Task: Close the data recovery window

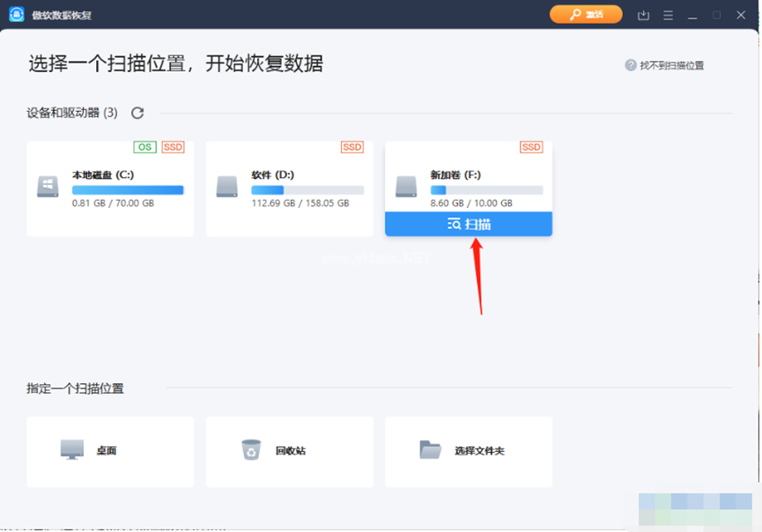Action: (x=742, y=15)
